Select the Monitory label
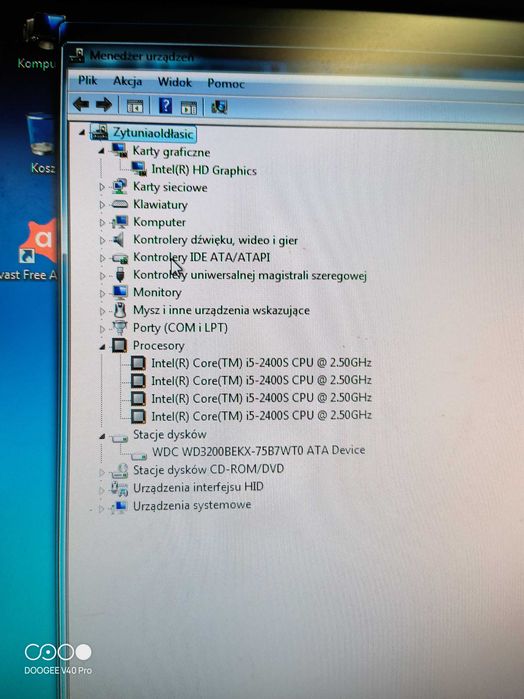524x699 pixels. coord(157,292)
